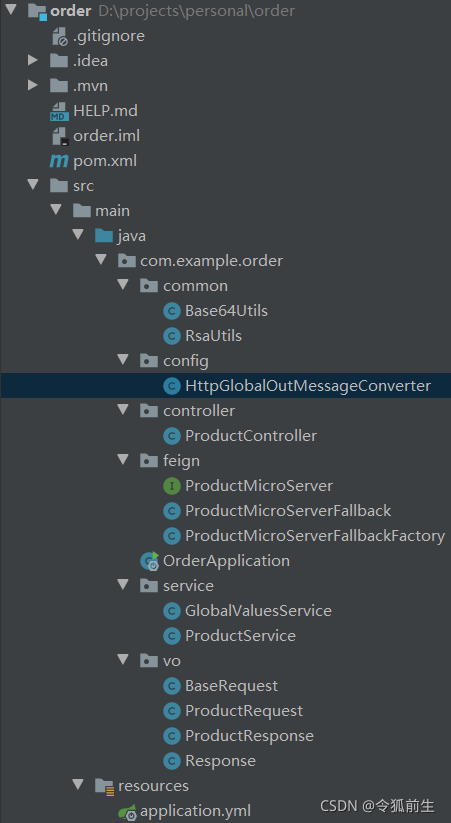Expand the .mvn folder arrow
This screenshot has height=823, width=451.
[x=33, y=85]
